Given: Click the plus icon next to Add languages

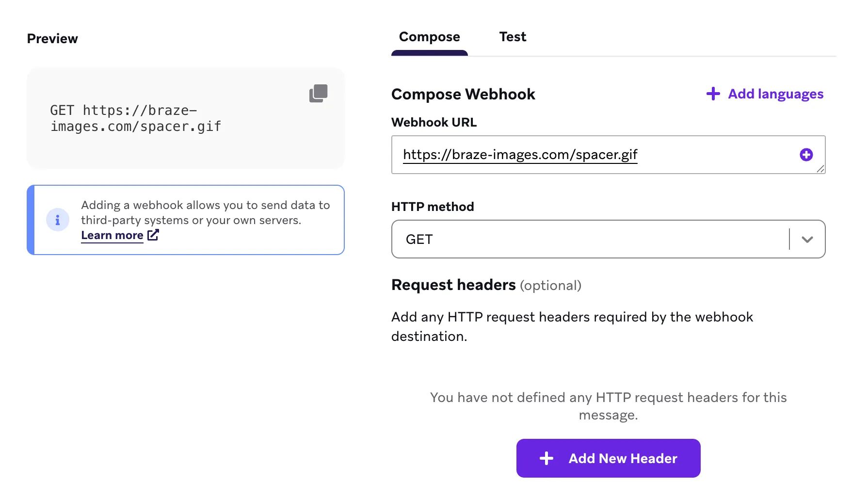Looking at the screenshot, I should [713, 94].
